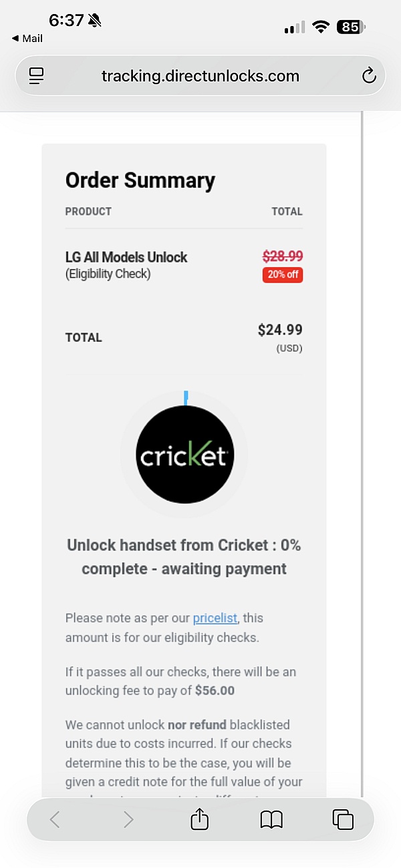Image resolution: width=401 pixels, height=868 pixels.
Task: Tap the Cricket logo circle
Action: tap(184, 454)
